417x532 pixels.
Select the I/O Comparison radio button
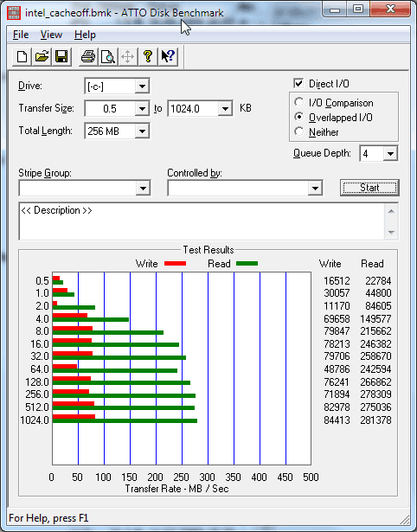[299, 102]
